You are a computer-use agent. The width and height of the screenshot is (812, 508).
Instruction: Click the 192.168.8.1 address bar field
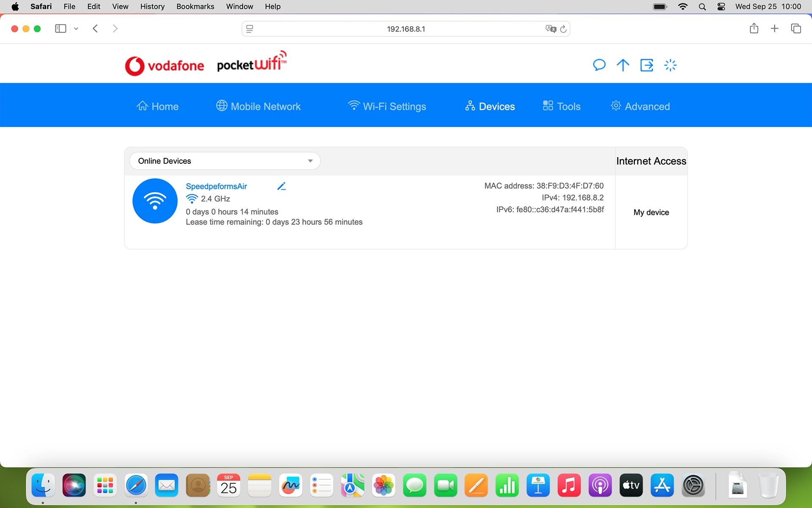click(405, 29)
